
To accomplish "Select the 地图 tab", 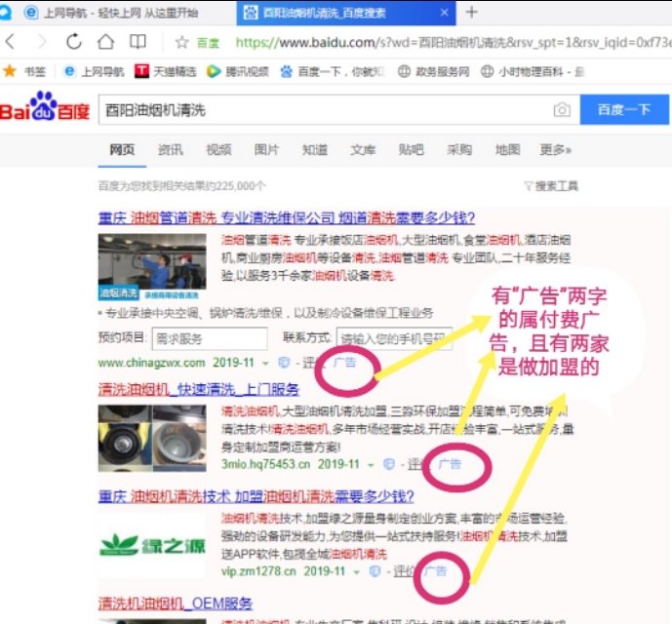I will click(x=508, y=149).
